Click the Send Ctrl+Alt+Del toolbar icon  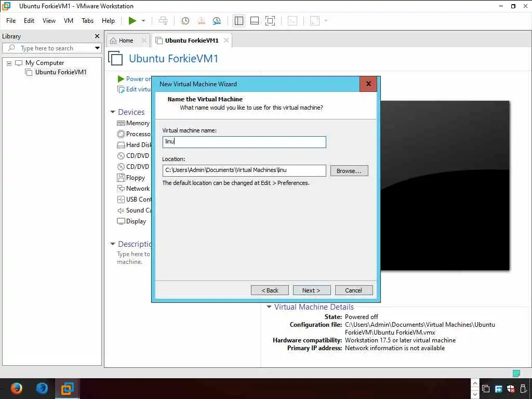163,21
